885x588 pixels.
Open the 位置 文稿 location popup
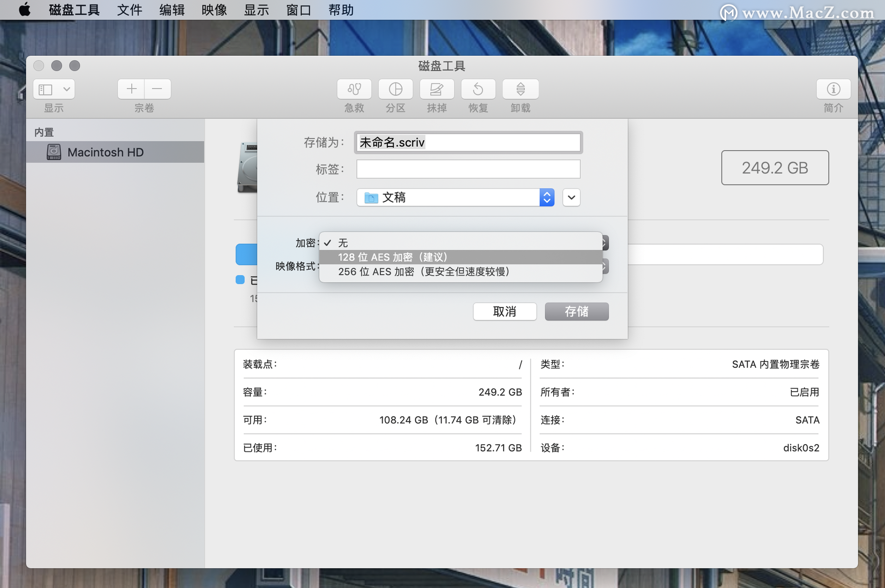(x=455, y=197)
